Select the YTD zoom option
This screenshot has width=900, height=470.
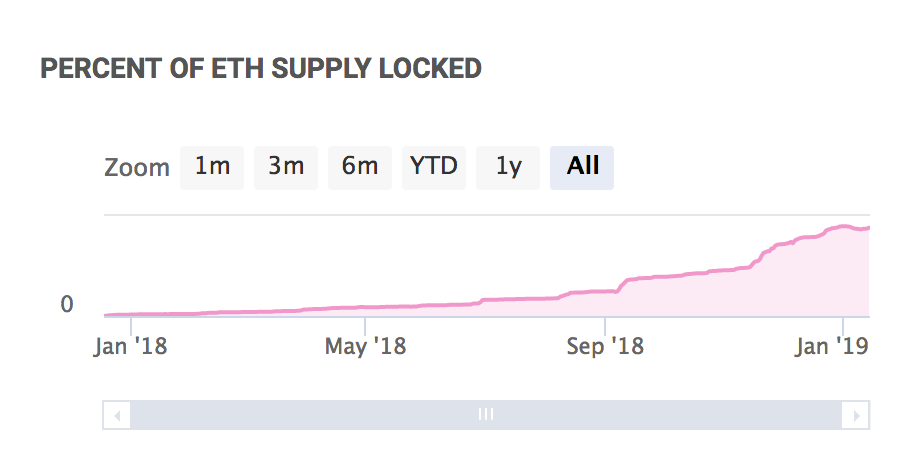pyautogui.click(x=434, y=167)
